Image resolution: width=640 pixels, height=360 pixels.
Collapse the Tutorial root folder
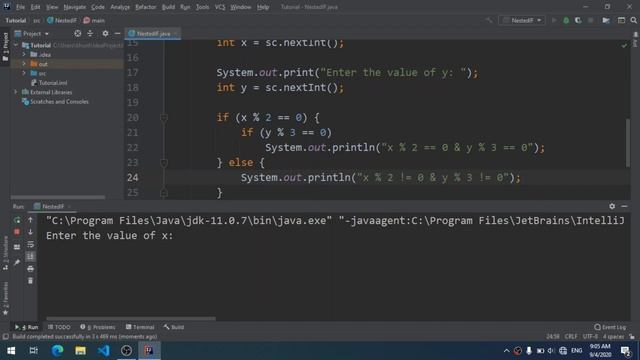[16, 45]
